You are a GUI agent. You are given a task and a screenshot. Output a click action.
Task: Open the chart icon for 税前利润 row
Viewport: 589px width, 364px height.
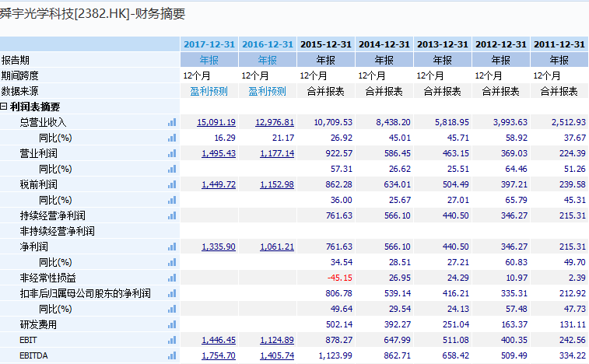point(172,185)
